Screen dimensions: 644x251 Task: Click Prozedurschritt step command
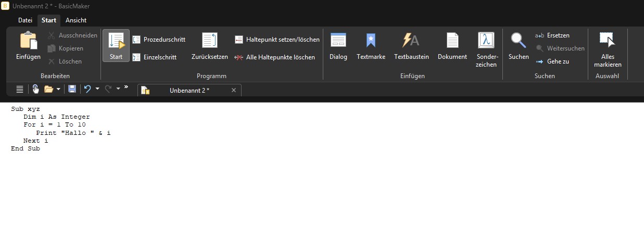159,40
